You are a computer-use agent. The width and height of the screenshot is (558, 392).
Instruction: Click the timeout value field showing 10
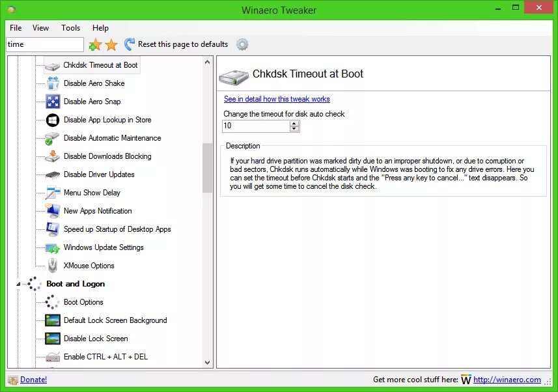(x=257, y=126)
